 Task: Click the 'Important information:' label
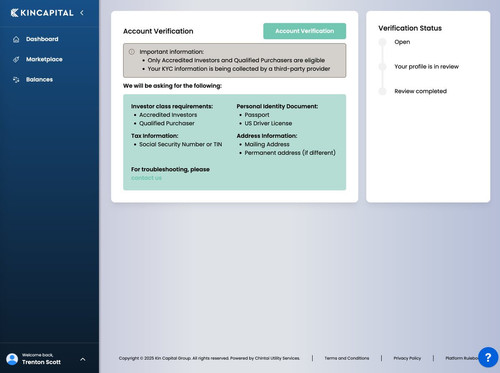171,52
